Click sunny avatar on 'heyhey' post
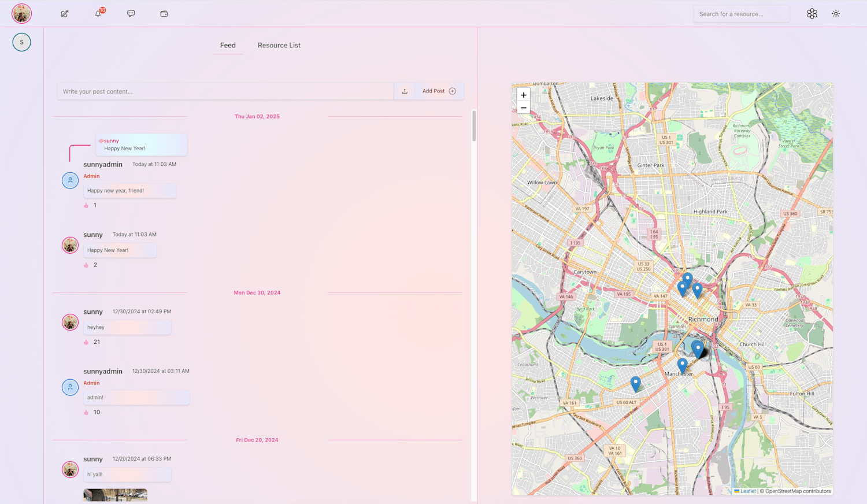This screenshot has height=504, width=867. tap(70, 322)
